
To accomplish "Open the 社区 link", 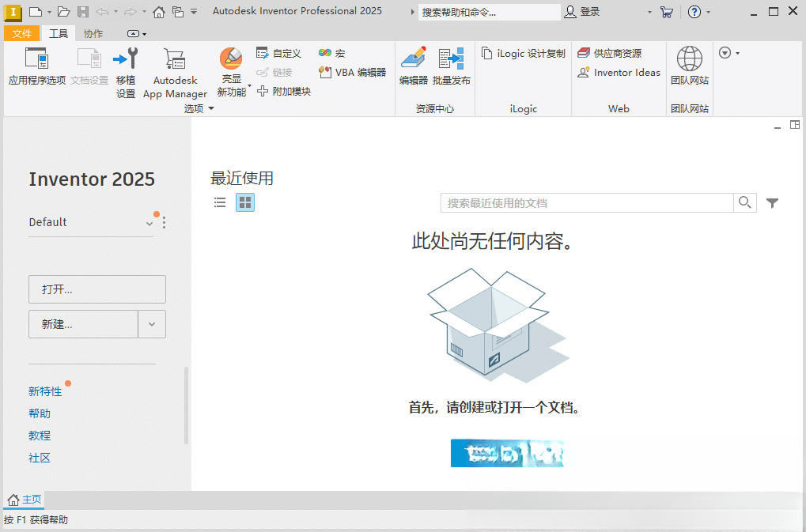I will [40, 458].
